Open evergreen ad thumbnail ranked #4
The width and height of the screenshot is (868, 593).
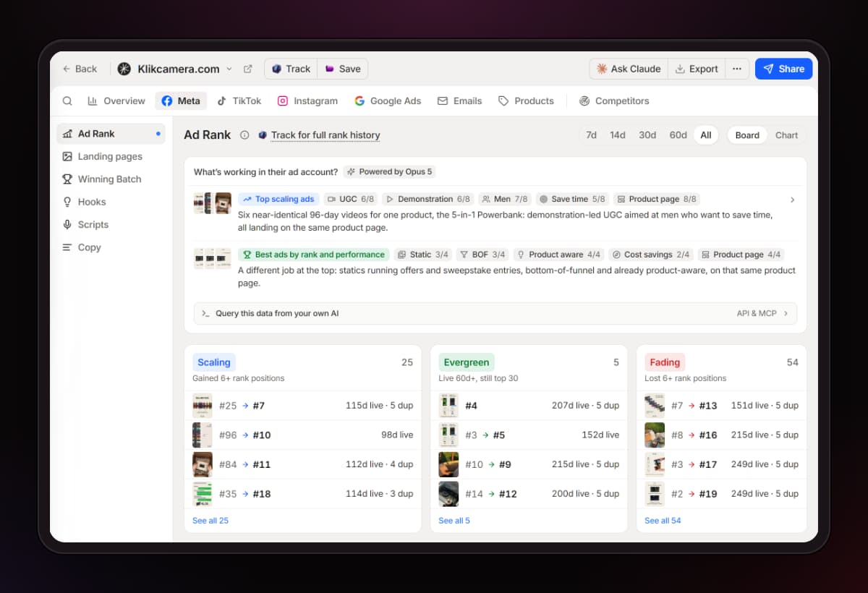[448, 406]
